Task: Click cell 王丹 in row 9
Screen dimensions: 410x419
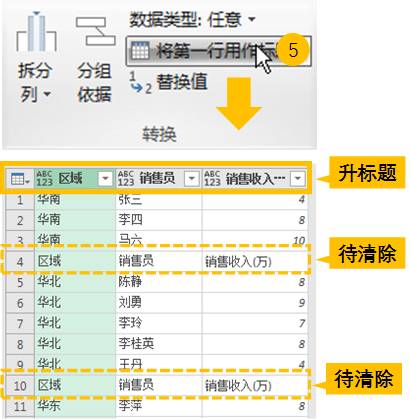Action: coord(159,365)
